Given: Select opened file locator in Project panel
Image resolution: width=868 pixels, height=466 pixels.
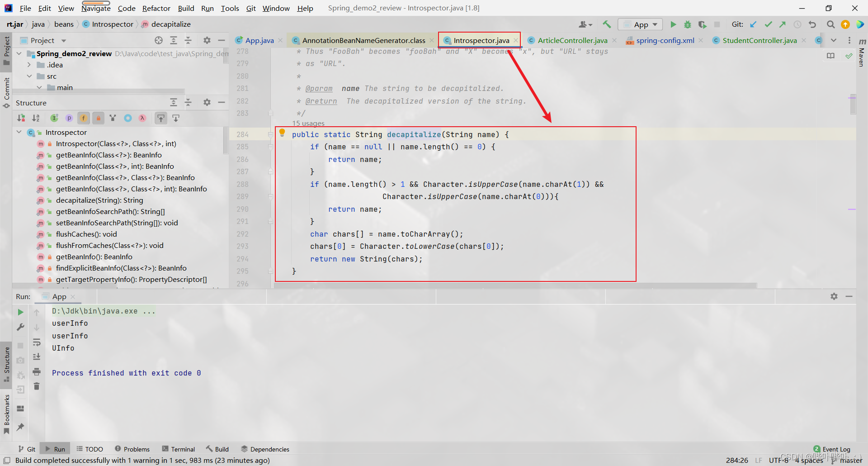Looking at the screenshot, I should (x=159, y=40).
